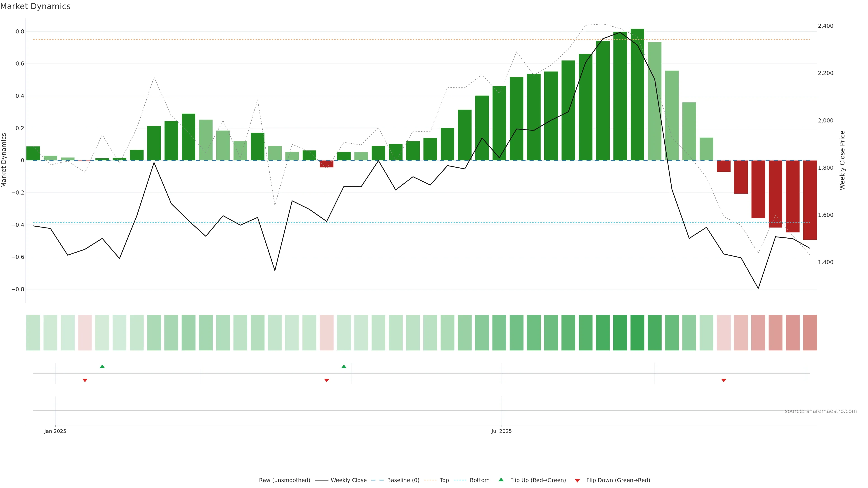Click the second green flip-up marker

click(344, 366)
